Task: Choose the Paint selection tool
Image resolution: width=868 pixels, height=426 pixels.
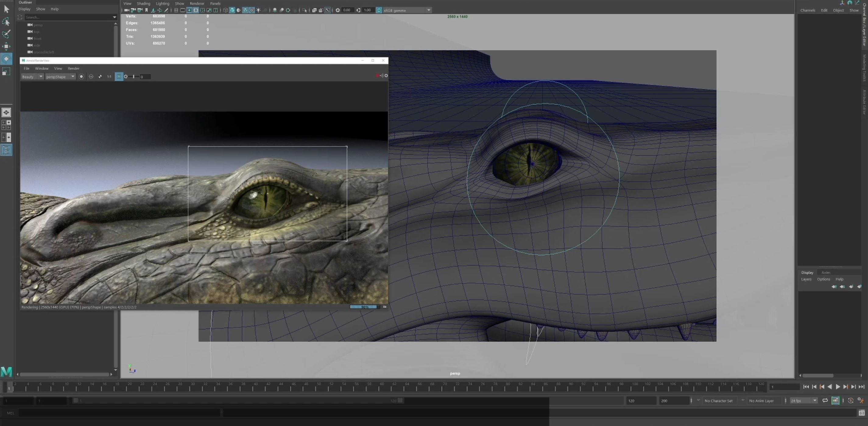Action: [x=6, y=34]
